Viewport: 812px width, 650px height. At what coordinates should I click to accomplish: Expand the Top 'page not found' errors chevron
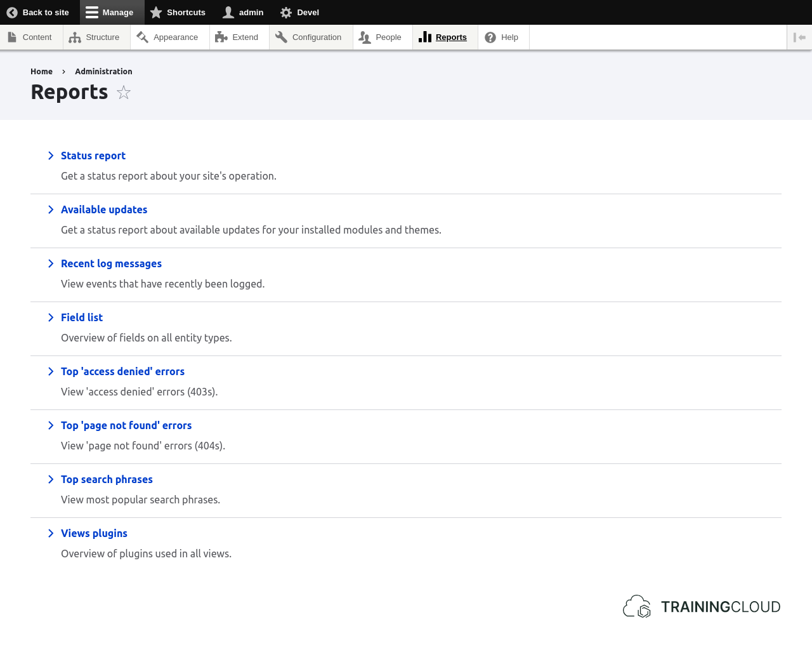click(51, 425)
